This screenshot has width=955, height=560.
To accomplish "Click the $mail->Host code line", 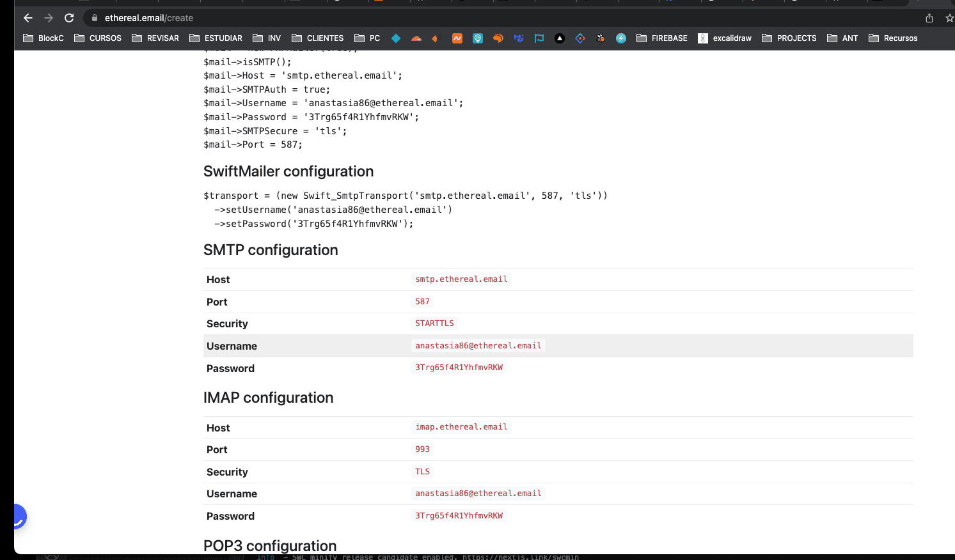I will point(303,75).
